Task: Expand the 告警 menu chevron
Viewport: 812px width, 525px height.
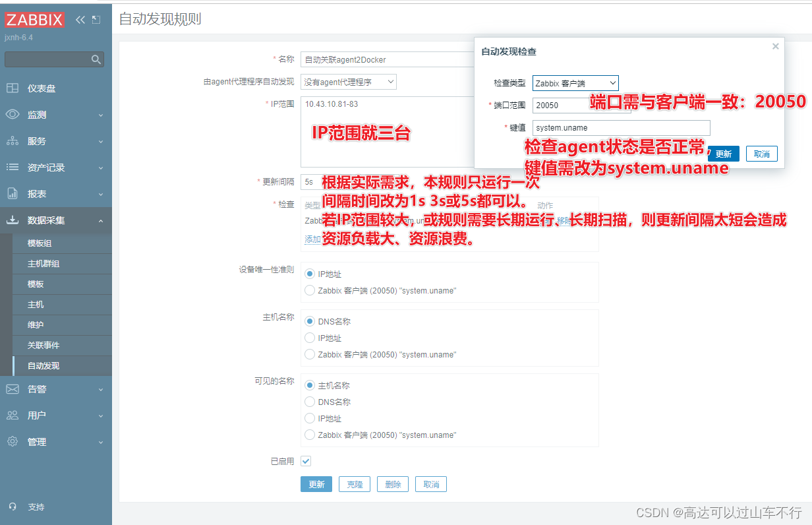Action: (x=101, y=390)
